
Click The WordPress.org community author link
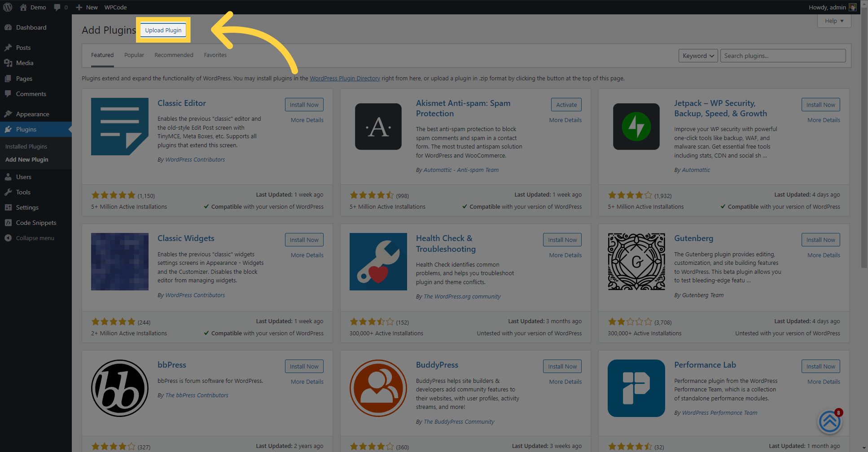tap(462, 296)
